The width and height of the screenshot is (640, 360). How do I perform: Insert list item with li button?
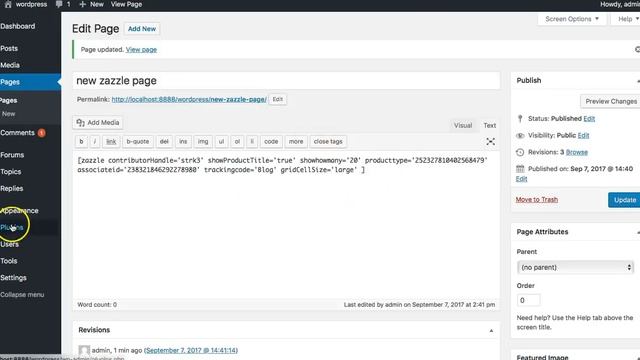(x=252, y=142)
